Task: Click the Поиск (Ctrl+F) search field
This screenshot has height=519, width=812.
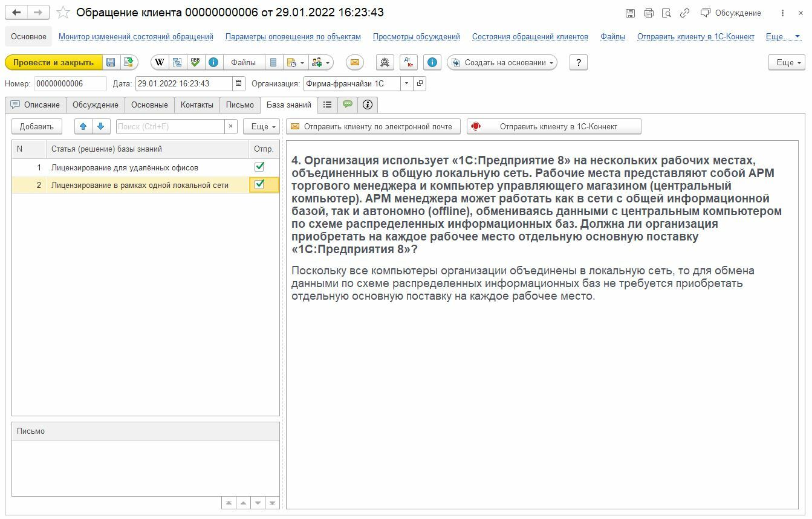Action: (171, 126)
